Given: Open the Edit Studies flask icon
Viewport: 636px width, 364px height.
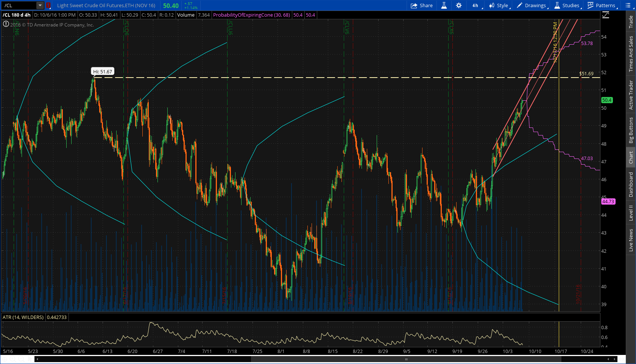Looking at the screenshot, I should [444, 5].
